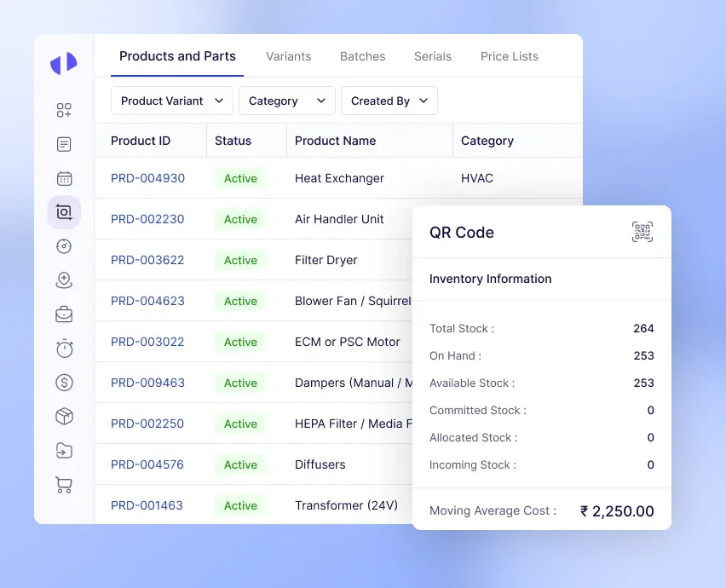Click the ECM or PSC Motor name

tap(348, 342)
